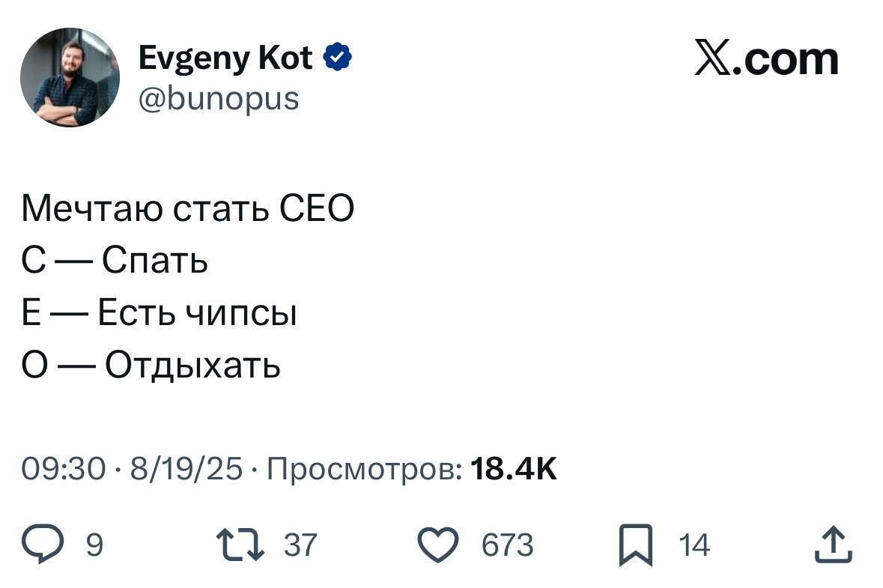Click the line 'О — Отдыхать'

[x=151, y=366]
